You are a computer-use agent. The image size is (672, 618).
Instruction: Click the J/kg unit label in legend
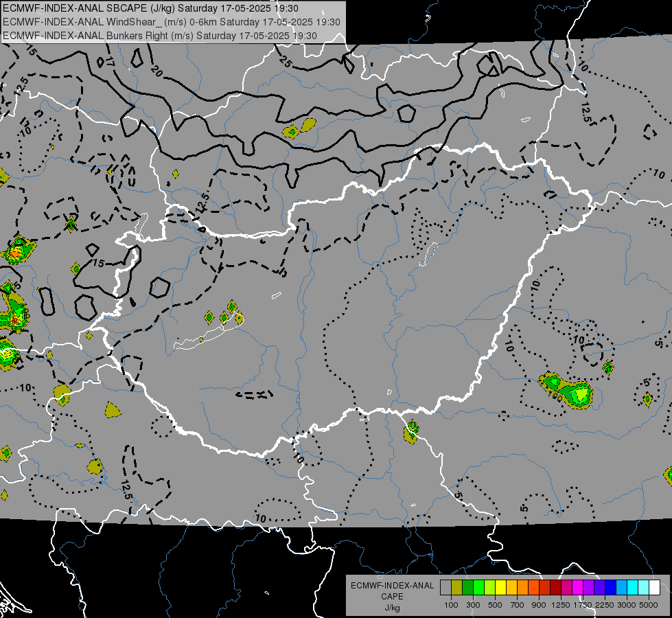[x=392, y=608]
